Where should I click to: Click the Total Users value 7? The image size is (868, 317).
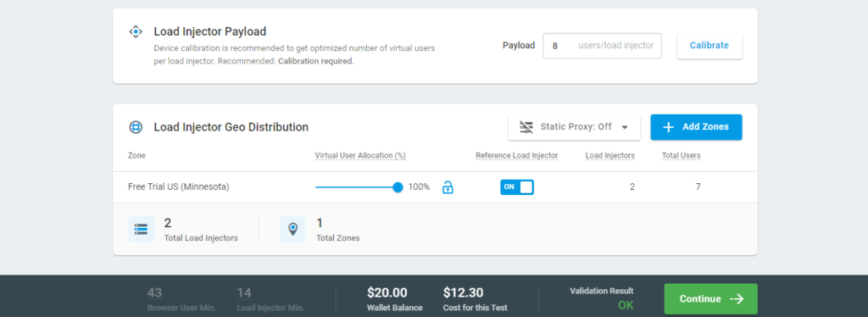698,187
